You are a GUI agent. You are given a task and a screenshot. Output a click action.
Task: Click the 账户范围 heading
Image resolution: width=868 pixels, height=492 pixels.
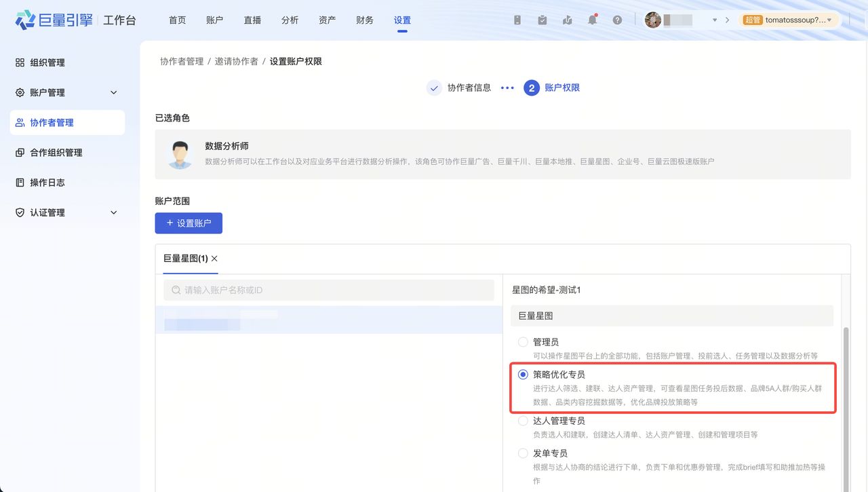[x=172, y=202]
